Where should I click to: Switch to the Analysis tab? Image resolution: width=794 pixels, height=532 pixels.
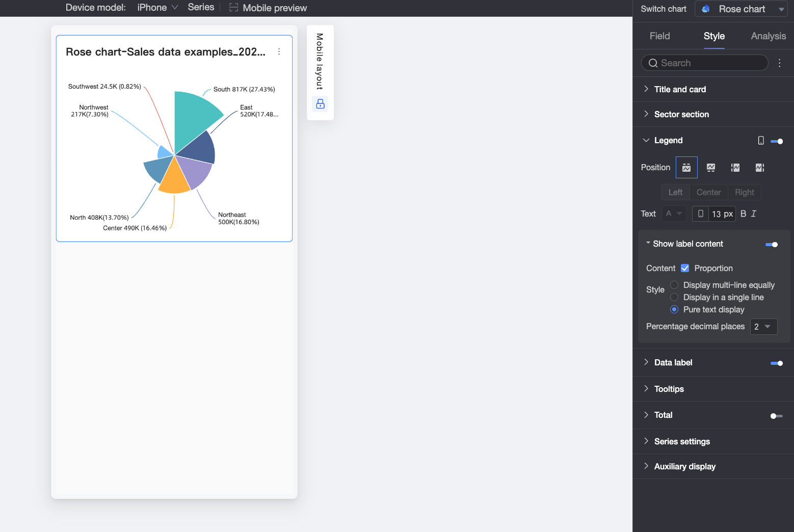768,36
